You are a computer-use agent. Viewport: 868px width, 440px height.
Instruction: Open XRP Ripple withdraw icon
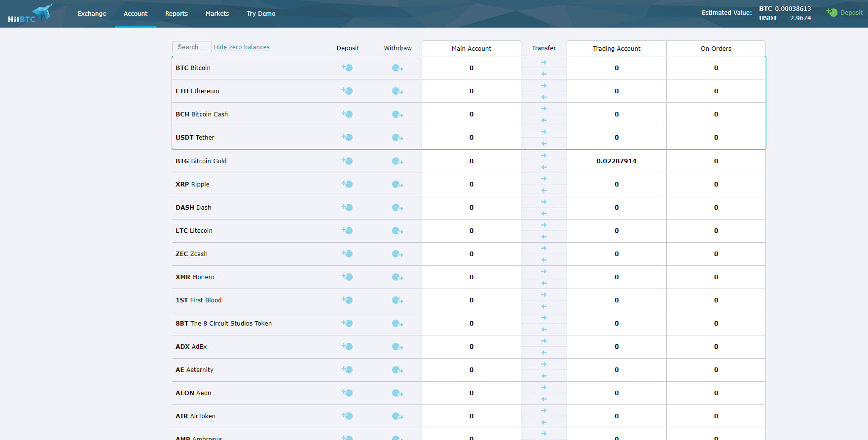coord(398,184)
